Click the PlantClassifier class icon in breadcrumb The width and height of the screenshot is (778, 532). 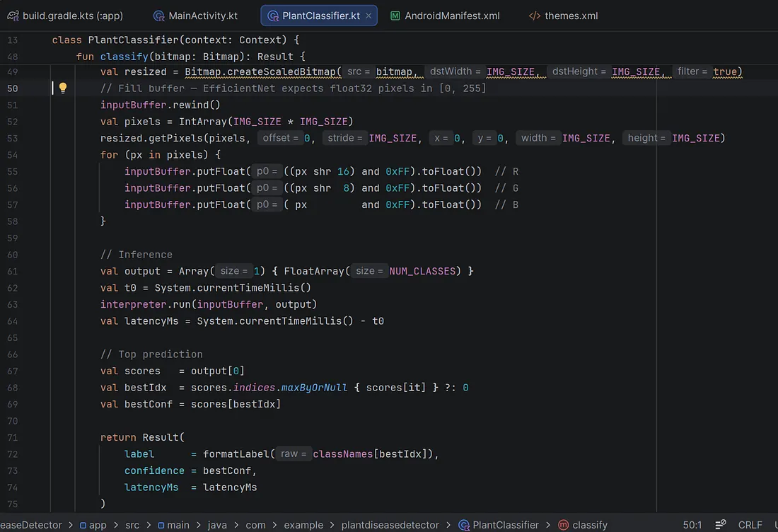464,525
